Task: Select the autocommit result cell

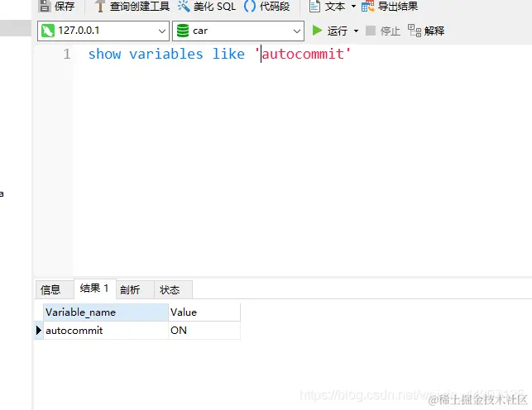Action: [106, 331]
